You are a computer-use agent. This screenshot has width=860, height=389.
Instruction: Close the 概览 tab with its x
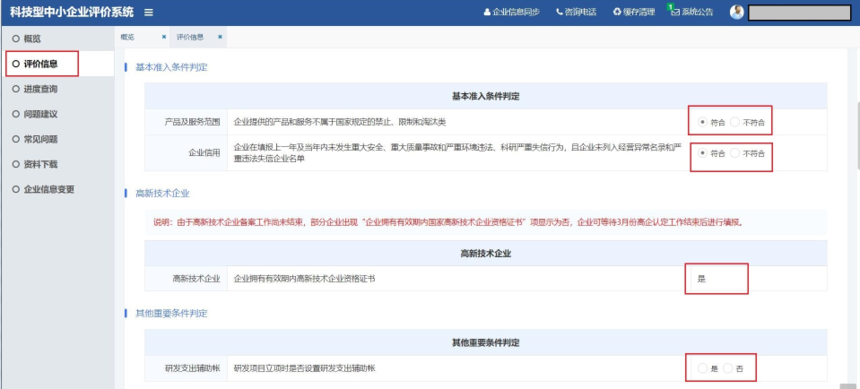pos(163,37)
